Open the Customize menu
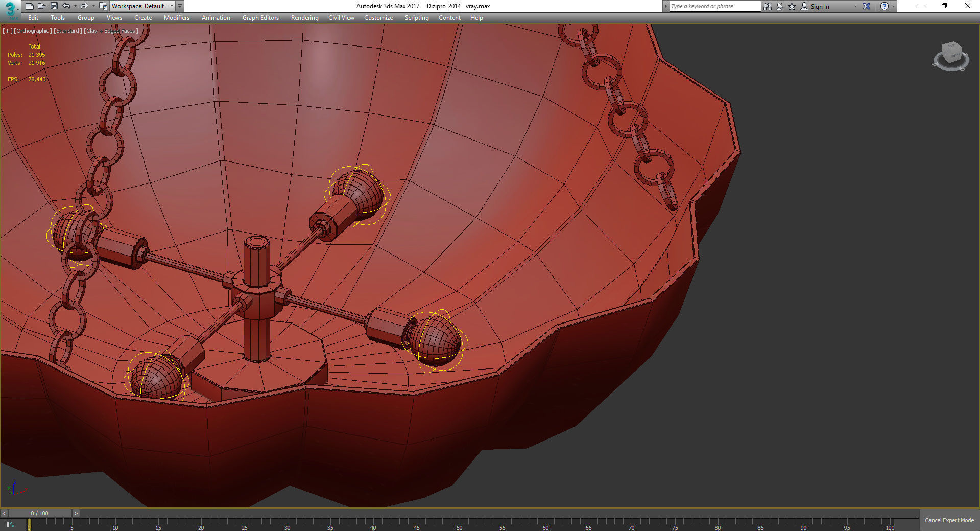This screenshot has width=980, height=531. point(378,18)
